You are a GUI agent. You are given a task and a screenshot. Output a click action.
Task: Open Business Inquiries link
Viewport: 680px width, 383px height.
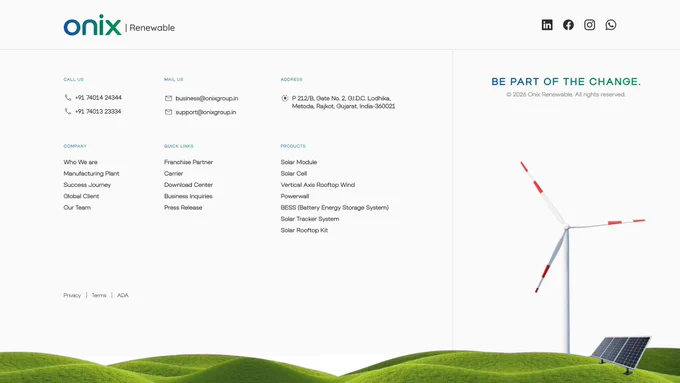point(188,196)
